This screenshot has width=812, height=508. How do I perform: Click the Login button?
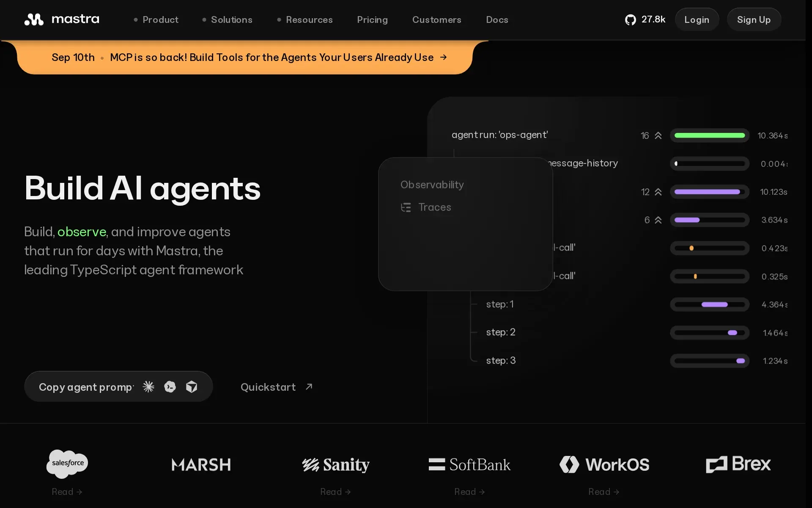click(x=697, y=19)
